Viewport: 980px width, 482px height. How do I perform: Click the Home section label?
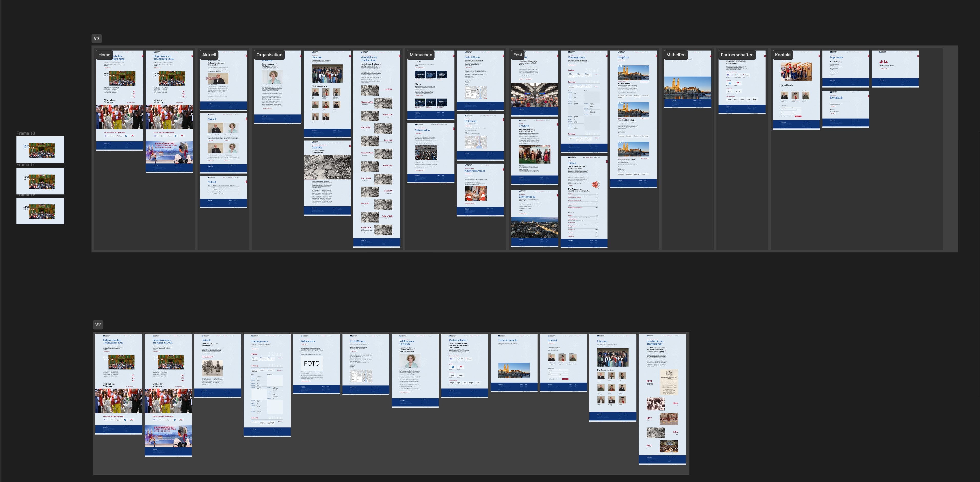(104, 55)
